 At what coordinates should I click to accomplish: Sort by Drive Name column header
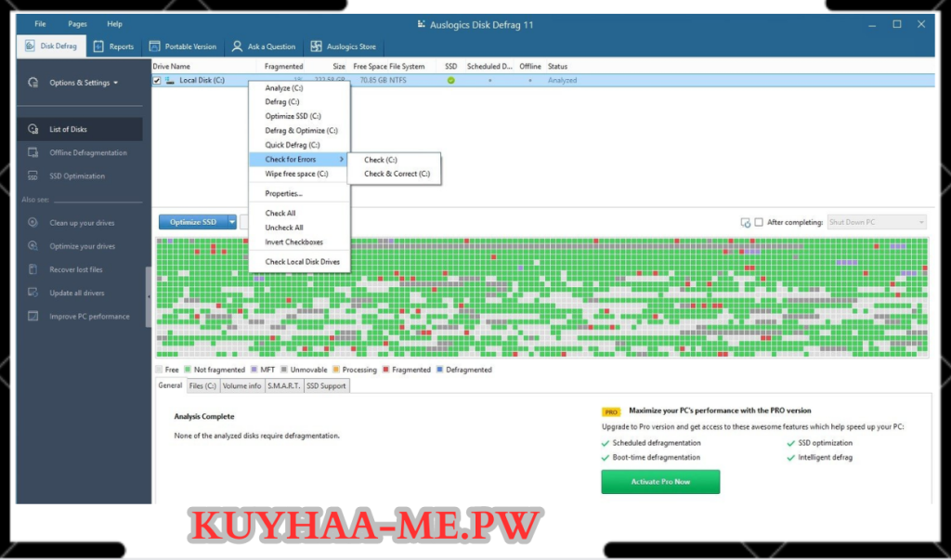[x=172, y=66]
